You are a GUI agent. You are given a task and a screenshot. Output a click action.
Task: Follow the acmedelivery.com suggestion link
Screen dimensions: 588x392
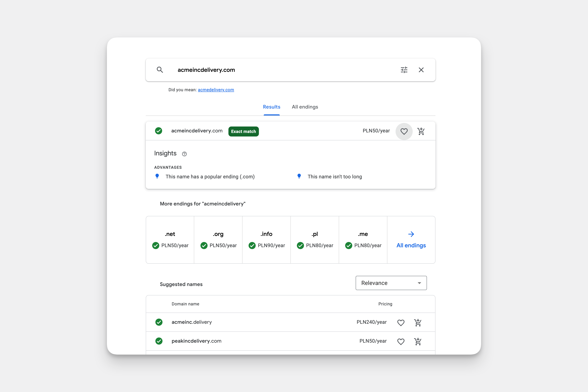(x=216, y=90)
